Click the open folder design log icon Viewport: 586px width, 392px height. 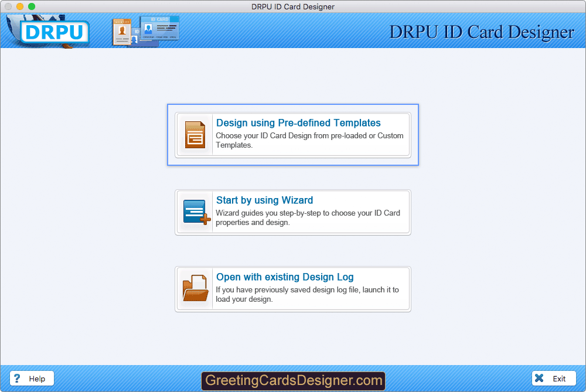pyautogui.click(x=195, y=288)
